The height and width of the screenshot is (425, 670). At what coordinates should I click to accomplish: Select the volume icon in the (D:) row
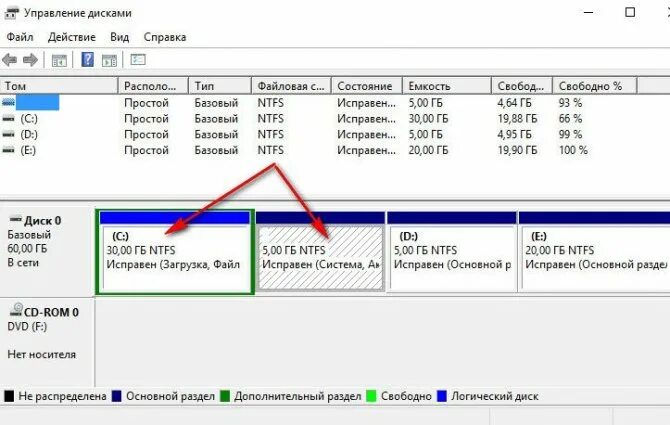9,135
